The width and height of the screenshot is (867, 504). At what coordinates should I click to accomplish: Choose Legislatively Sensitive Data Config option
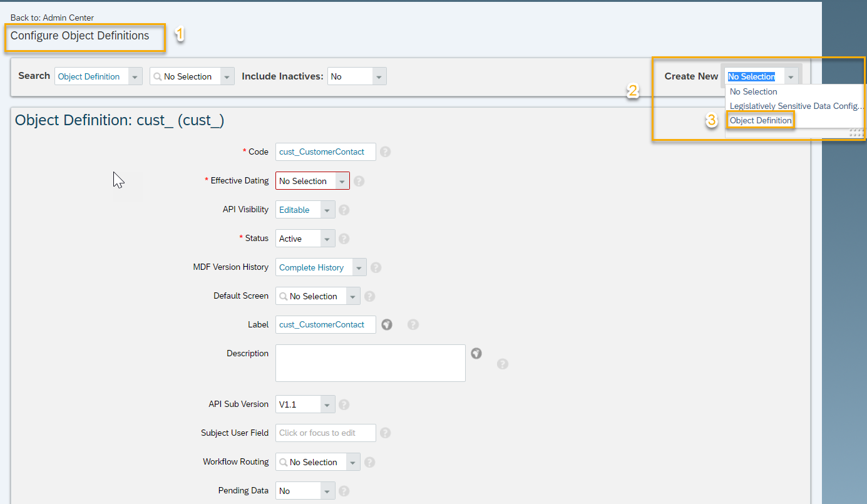pyautogui.click(x=796, y=106)
